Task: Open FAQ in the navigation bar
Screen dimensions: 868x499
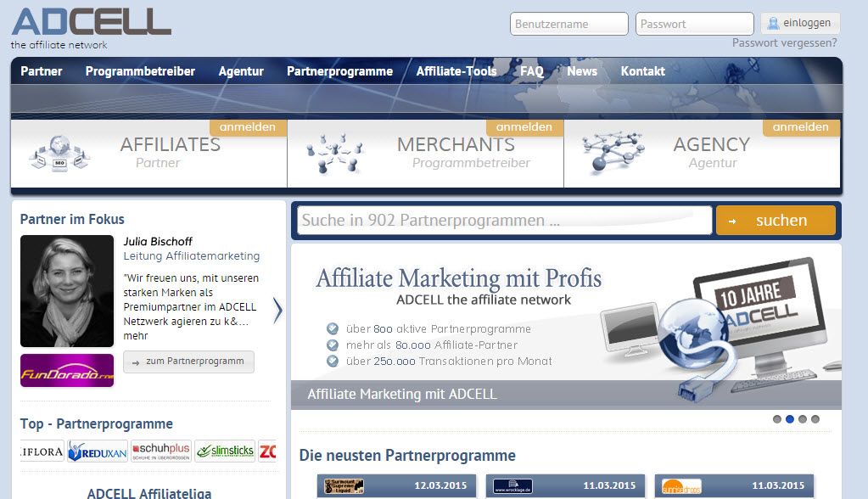Action: pos(531,71)
